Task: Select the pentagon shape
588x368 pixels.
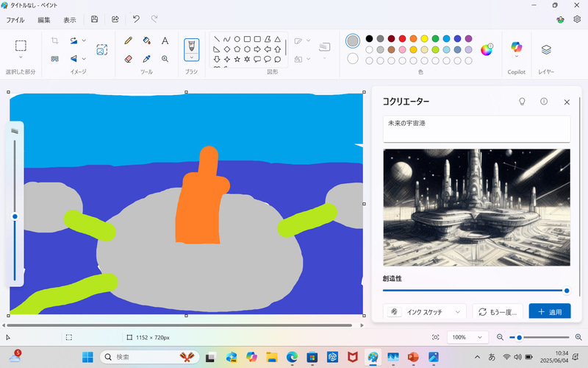Action: (x=237, y=49)
